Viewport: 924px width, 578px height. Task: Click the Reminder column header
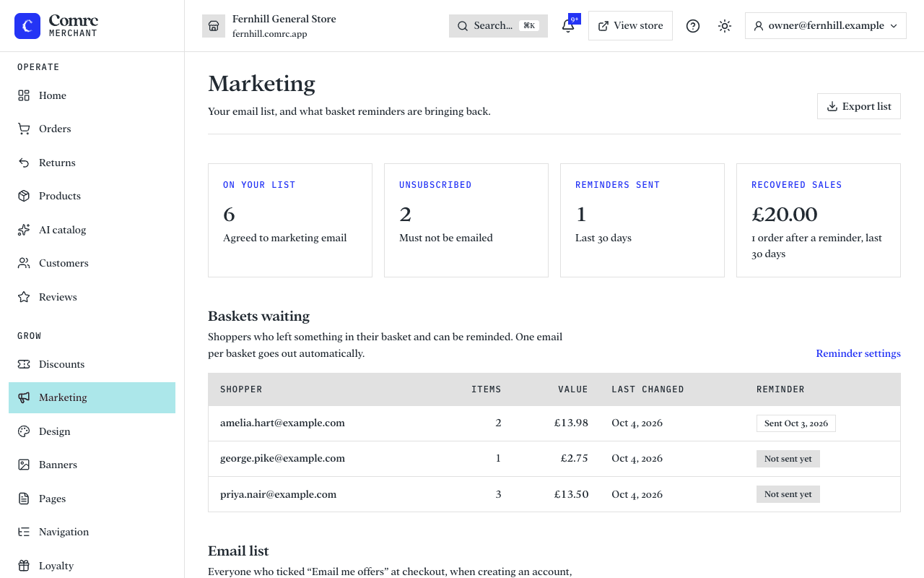[780, 389]
